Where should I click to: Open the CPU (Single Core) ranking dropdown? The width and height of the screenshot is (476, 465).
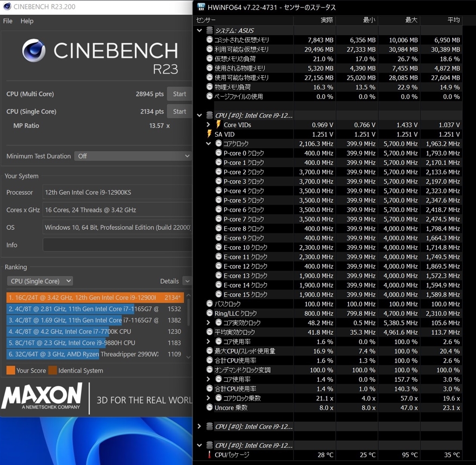tap(40, 281)
